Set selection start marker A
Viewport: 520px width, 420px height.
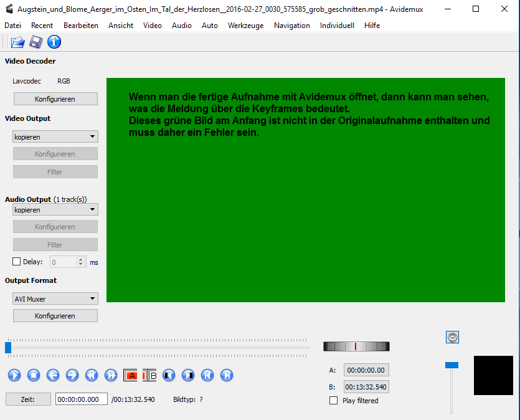[131, 375]
